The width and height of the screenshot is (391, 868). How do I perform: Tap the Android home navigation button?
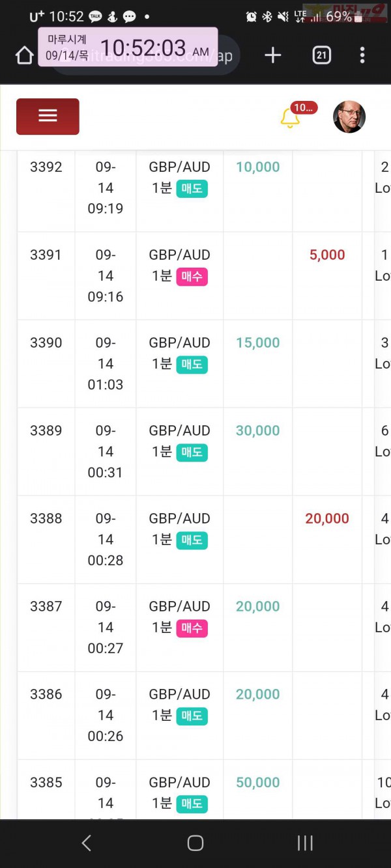(195, 843)
